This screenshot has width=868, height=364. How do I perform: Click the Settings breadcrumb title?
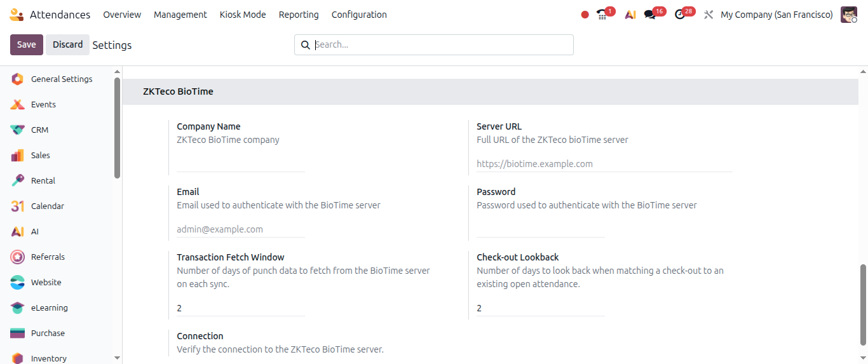[x=112, y=45]
